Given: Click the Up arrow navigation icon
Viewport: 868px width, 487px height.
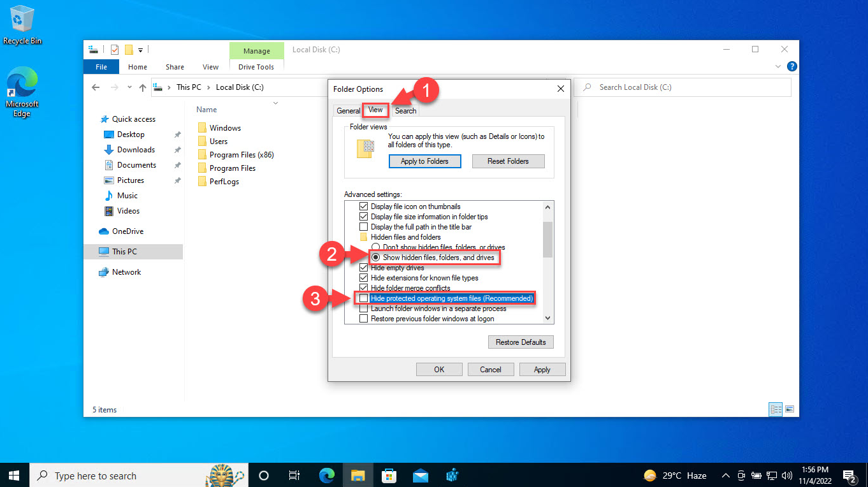Looking at the screenshot, I should (x=143, y=87).
